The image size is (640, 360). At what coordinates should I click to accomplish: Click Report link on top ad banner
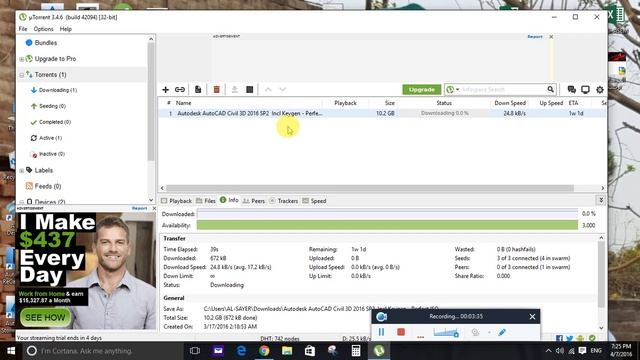(535, 37)
